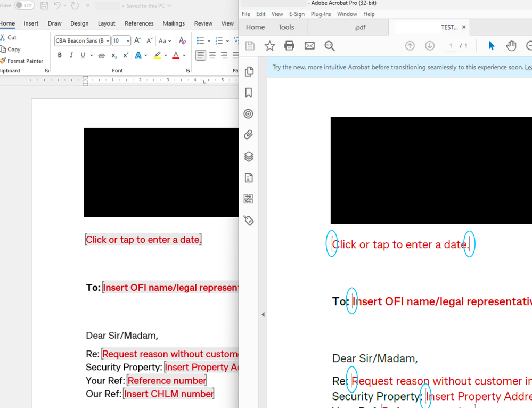
Task: Open the Clipboard pane launcher
Action: coord(47,71)
